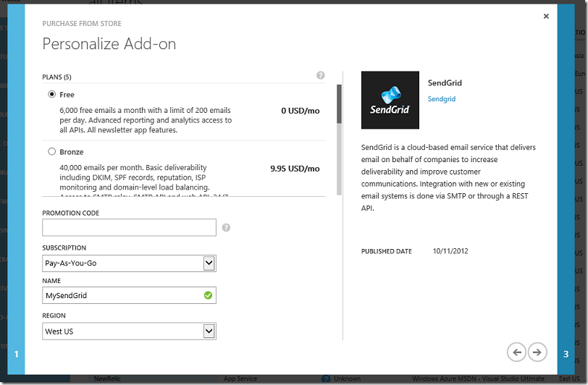Click the Free plan description text
Screen dimensions: 588x385
coord(146,120)
